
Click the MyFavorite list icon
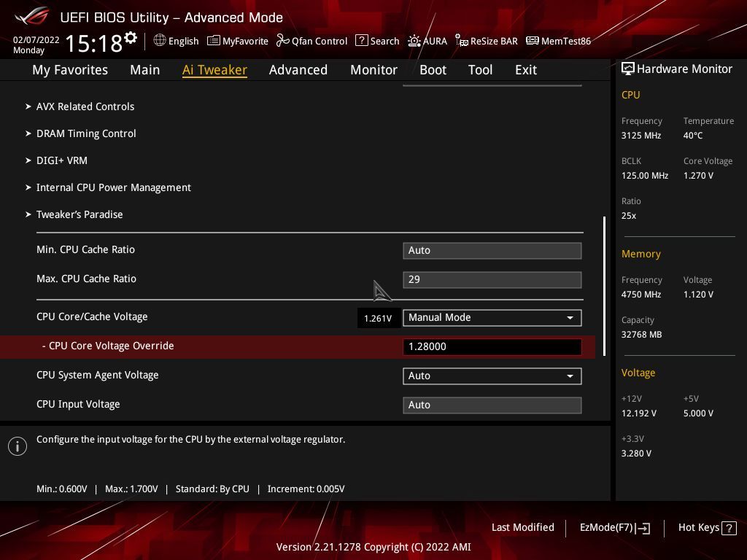pyautogui.click(x=214, y=41)
